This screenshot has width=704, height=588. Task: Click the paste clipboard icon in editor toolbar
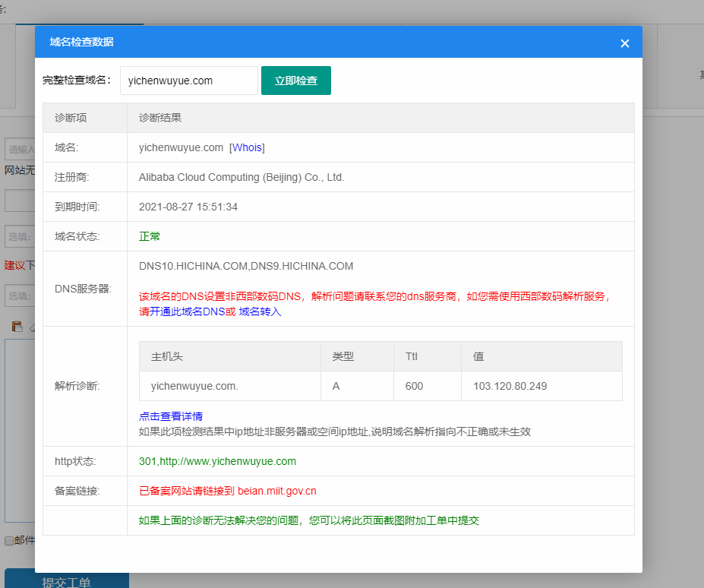(17, 326)
